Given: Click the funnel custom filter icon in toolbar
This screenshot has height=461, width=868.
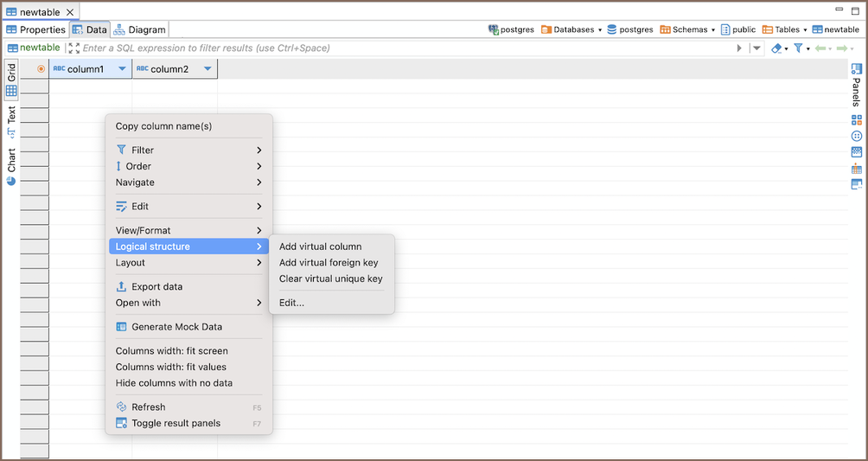Looking at the screenshot, I should point(798,48).
